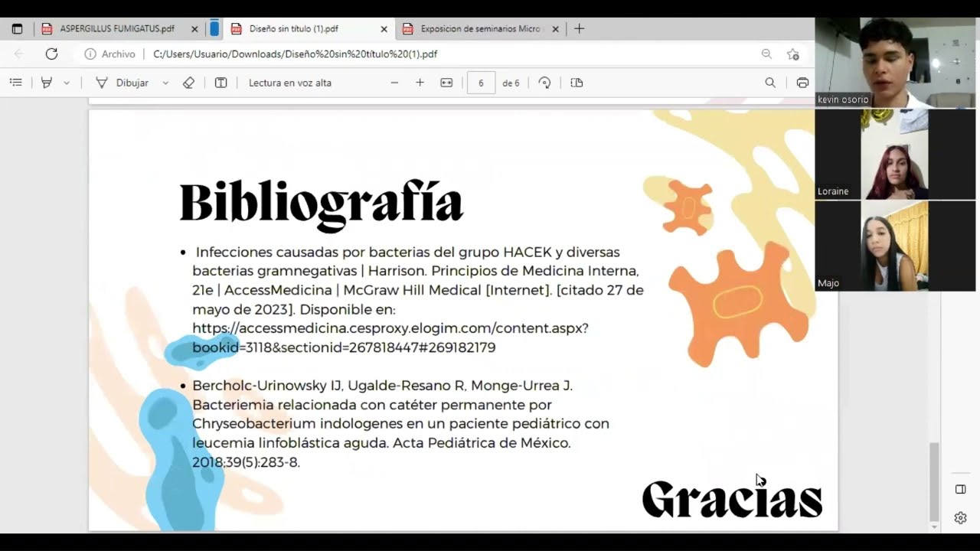The height and width of the screenshot is (551, 980).
Task: Click the 'de 6' page count
Action: point(511,83)
